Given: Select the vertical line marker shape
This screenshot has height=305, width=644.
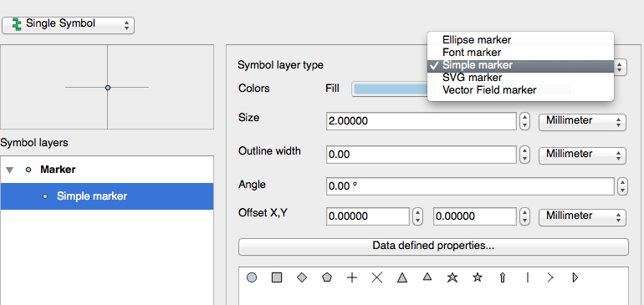Looking at the screenshot, I should pos(528,278).
